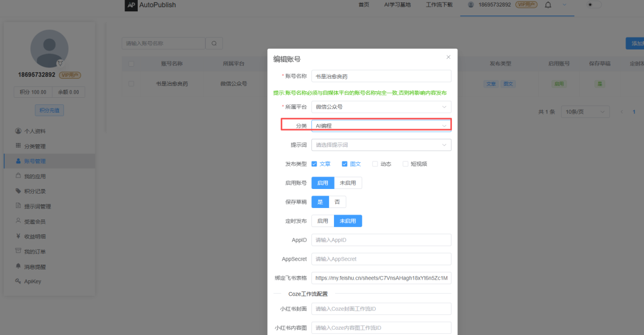
Task: Open the notification bell in header
Action: (x=548, y=5)
